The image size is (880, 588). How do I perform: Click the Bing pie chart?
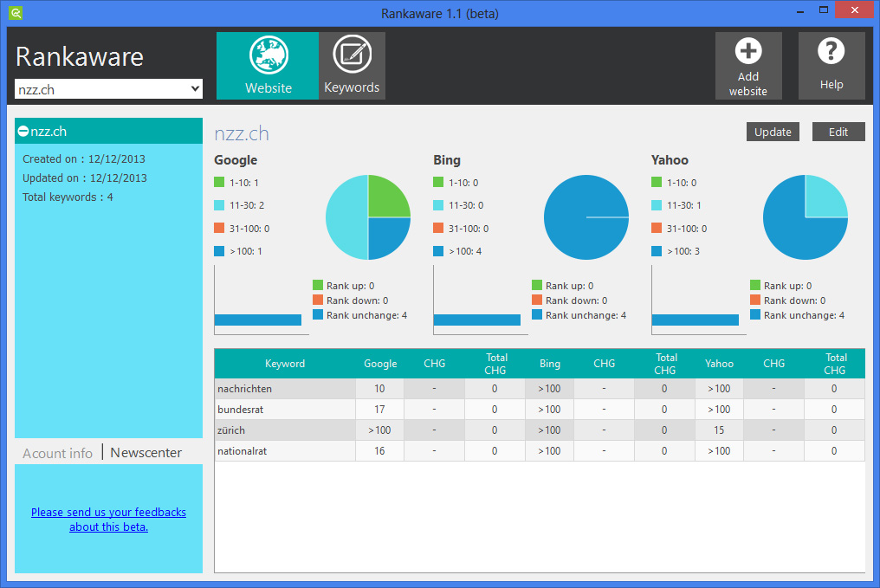point(586,217)
